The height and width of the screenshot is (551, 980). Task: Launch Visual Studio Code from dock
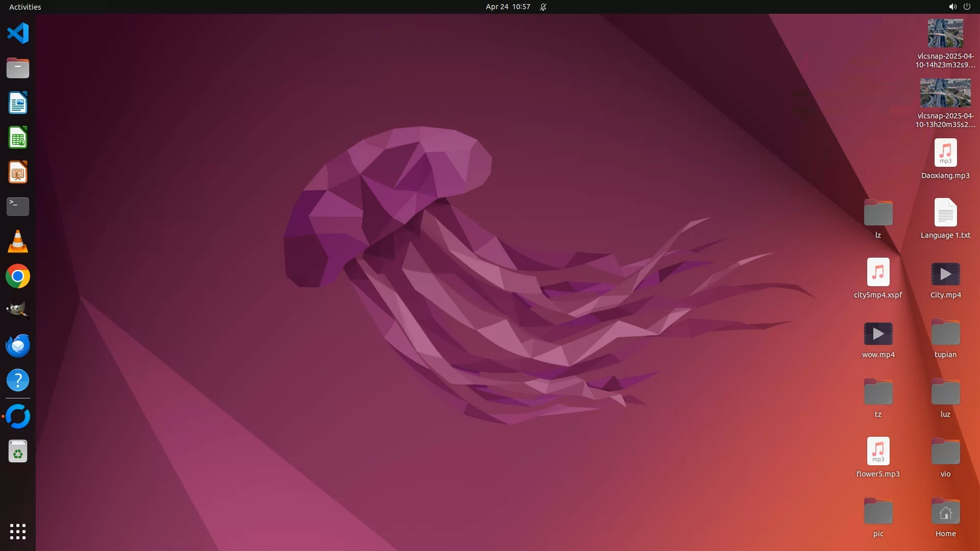tap(18, 34)
